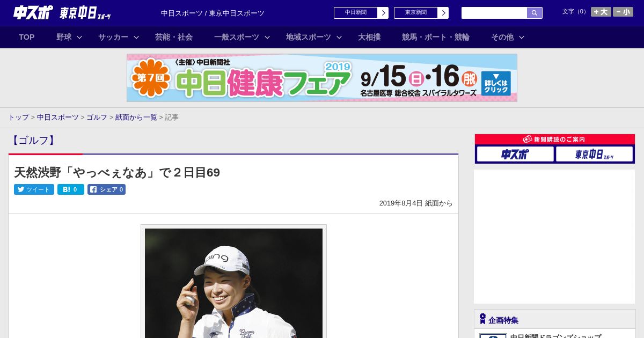Open 東京中日スポーツ subscription guide button
644x338 pixels.
[594, 154]
